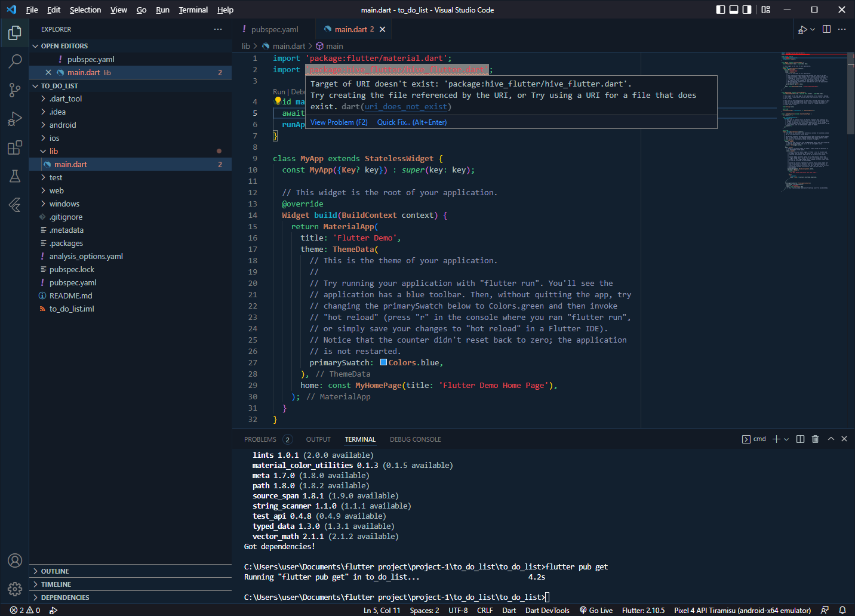The image size is (855, 616).
Task: Open the new terminal profile dropdown
Action: 786,439
